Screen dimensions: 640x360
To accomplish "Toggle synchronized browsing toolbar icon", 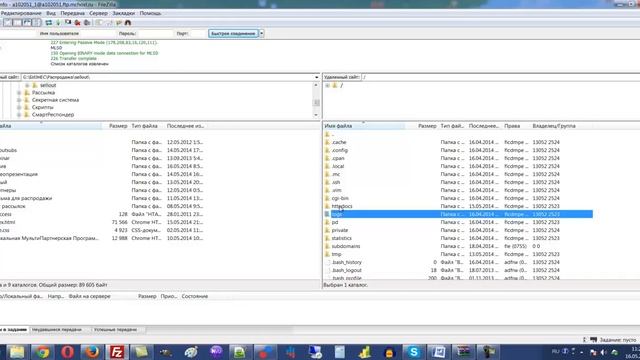I will pos(118,22).
